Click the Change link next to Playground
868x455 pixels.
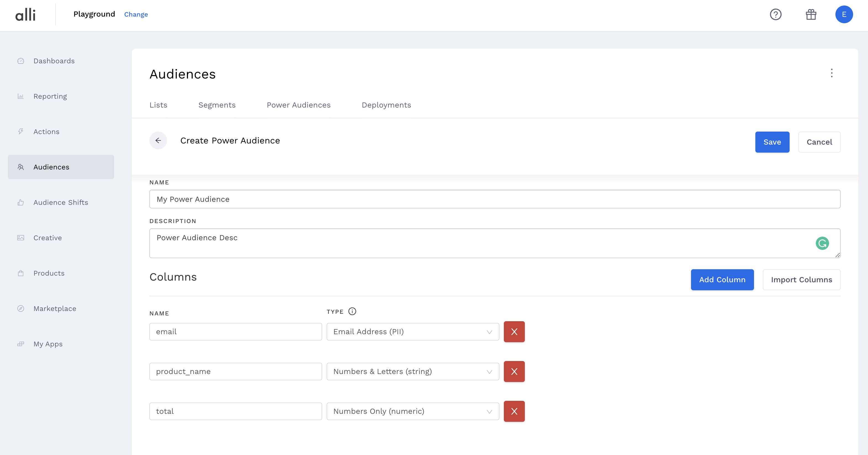pos(136,14)
